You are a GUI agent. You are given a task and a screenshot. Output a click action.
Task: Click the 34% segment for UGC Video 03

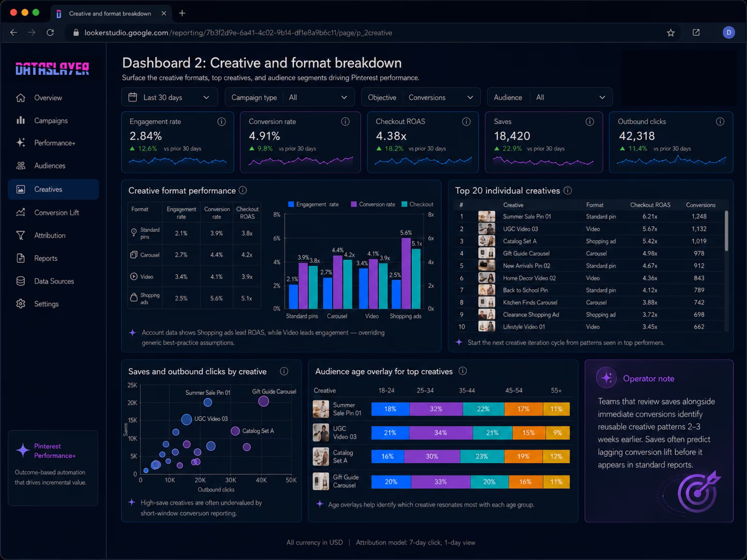point(440,433)
